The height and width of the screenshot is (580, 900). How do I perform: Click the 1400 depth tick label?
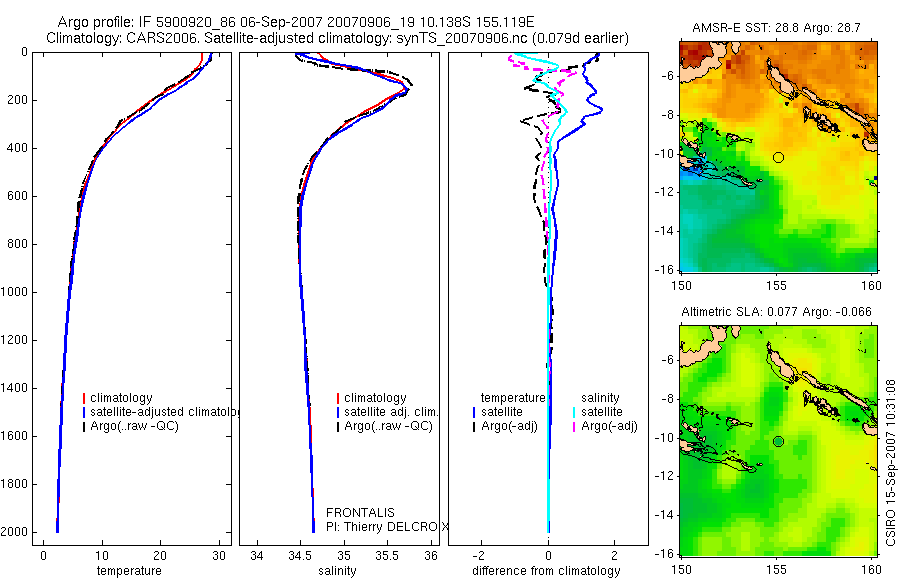pyautogui.click(x=14, y=388)
